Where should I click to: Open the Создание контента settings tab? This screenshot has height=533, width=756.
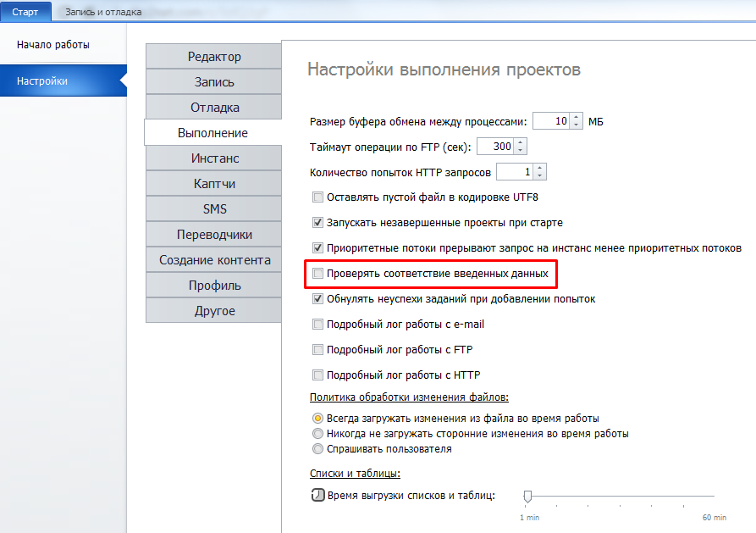pos(213,260)
